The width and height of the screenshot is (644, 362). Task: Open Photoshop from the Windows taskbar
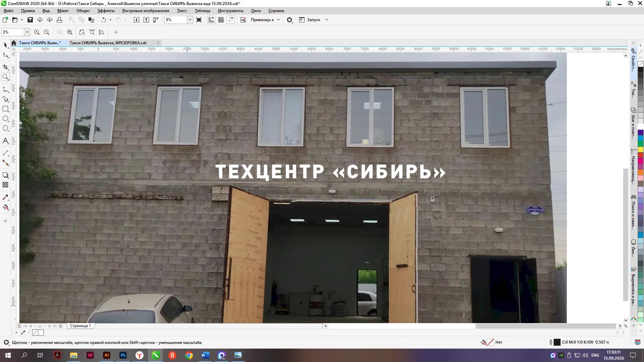pos(123,355)
